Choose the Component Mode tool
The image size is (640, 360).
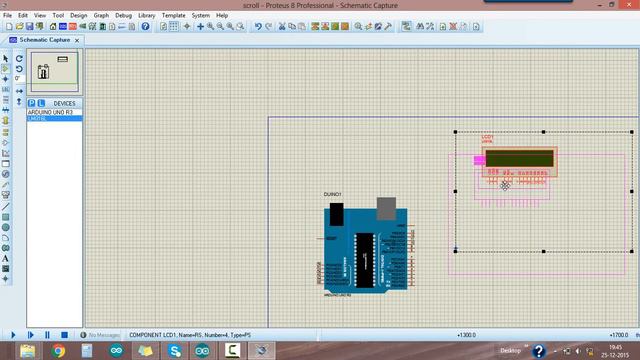tap(5, 69)
